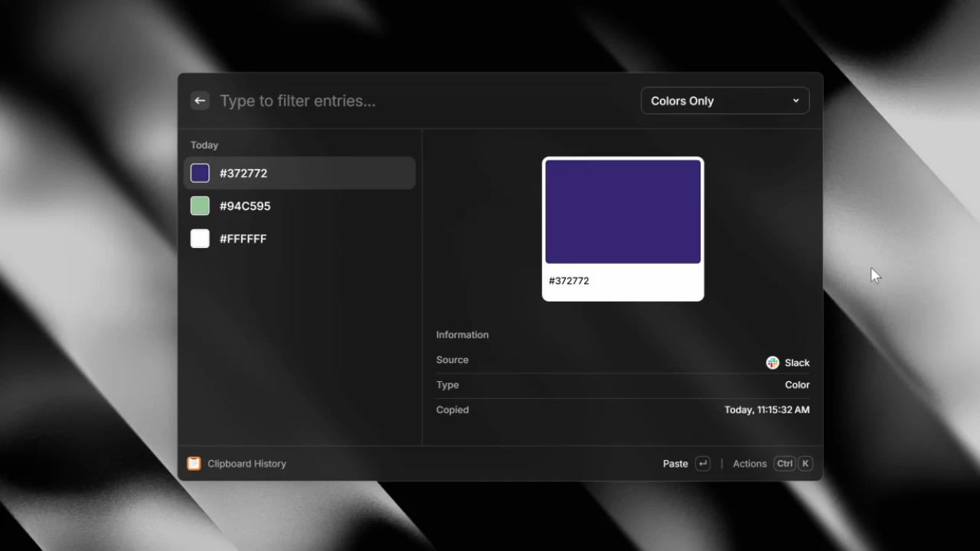Screen dimensions: 980x551
Task: Click the Paste button
Action: pos(675,463)
